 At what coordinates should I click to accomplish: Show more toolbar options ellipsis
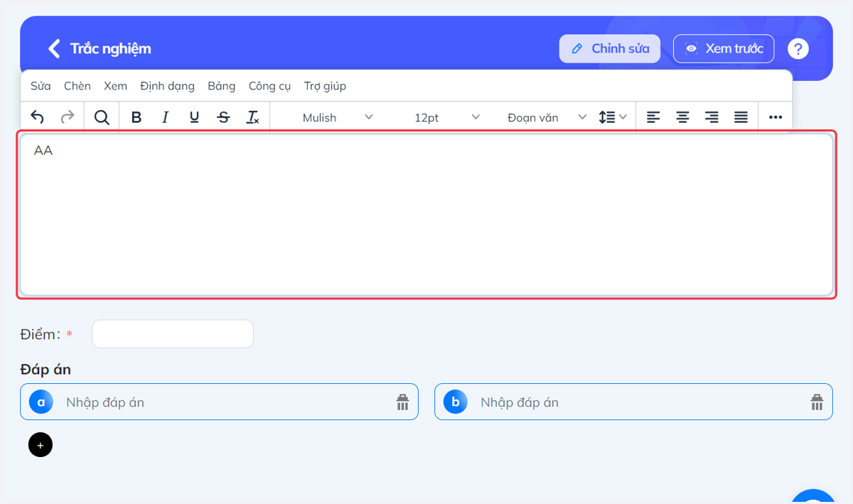click(776, 117)
